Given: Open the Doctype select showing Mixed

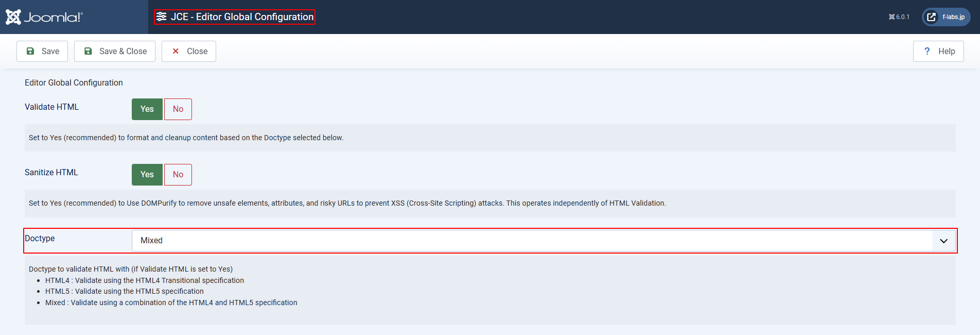Looking at the screenshot, I should click(x=530, y=241).
